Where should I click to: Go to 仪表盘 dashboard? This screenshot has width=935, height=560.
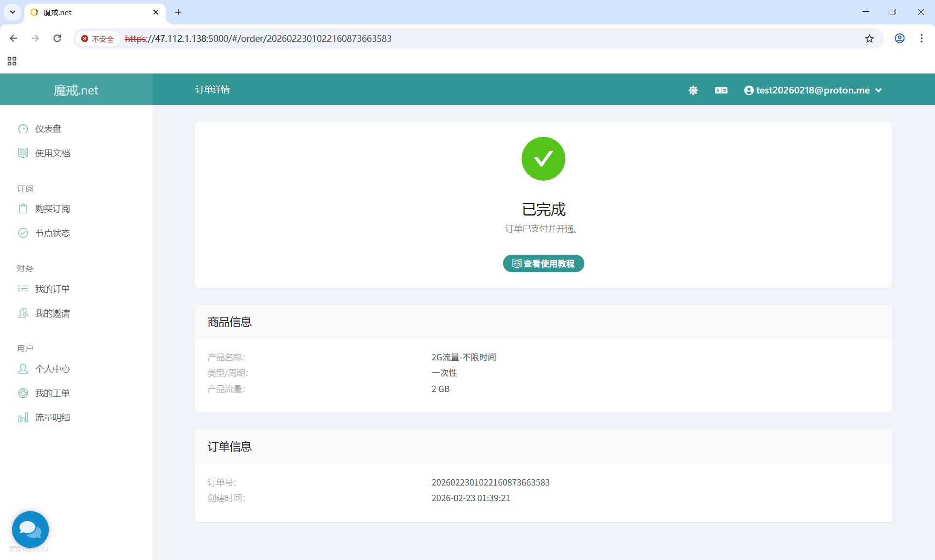(x=48, y=129)
